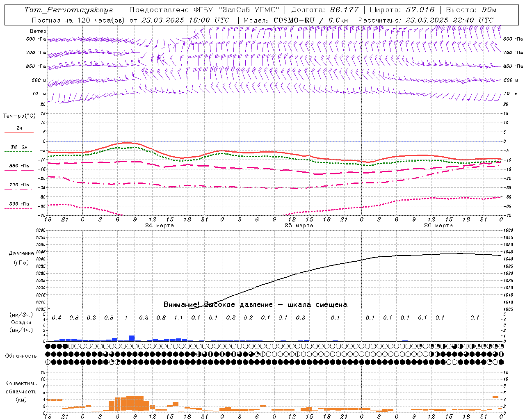Click the Ветер wind panel label
The height and width of the screenshot is (420, 525).
pyautogui.click(x=38, y=31)
